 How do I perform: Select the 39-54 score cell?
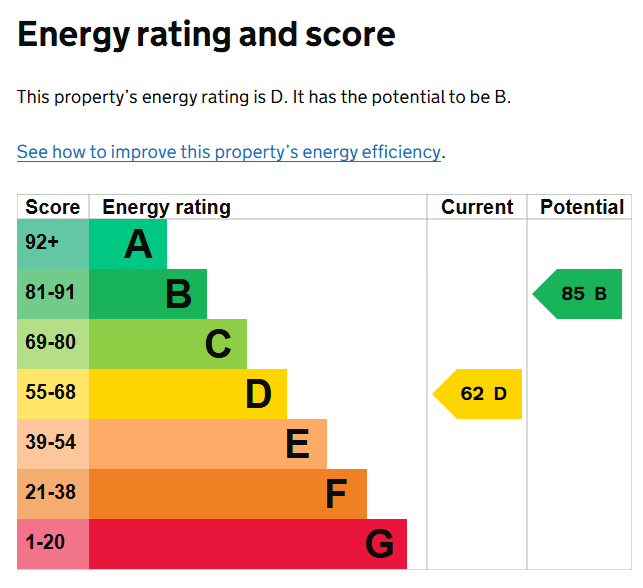coord(53,444)
